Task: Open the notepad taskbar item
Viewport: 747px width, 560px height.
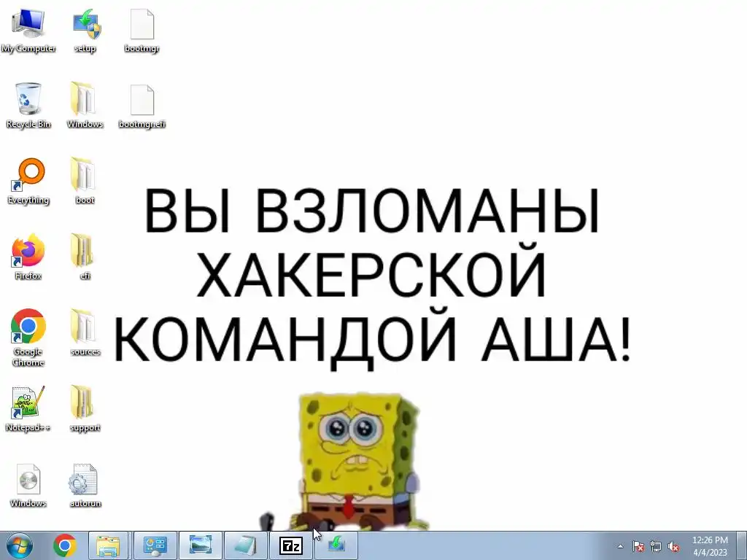Action: pyautogui.click(x=245, y=545)
